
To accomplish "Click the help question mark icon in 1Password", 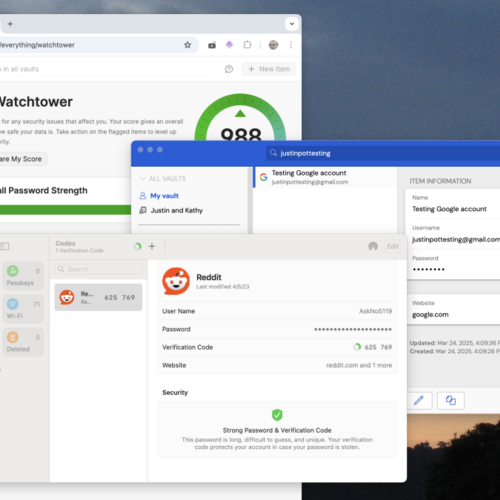I will point(229,69).
